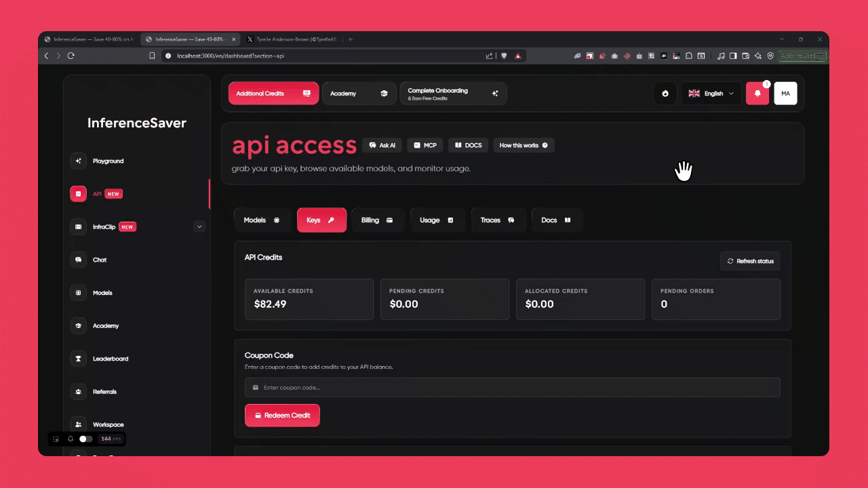Switch to the Billing tab
Screen dimensions: 868x488
378,220
